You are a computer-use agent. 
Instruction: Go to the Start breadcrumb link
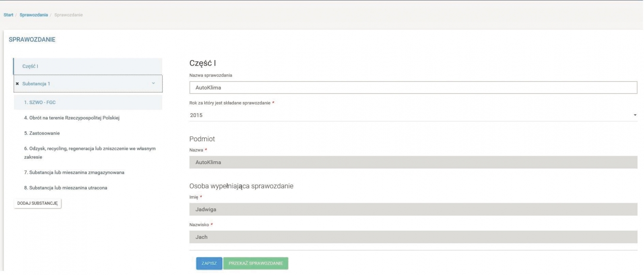8,15
